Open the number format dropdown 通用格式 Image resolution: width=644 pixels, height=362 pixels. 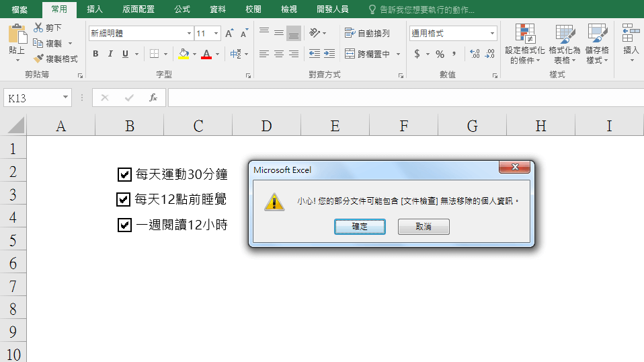coord(492,34)
